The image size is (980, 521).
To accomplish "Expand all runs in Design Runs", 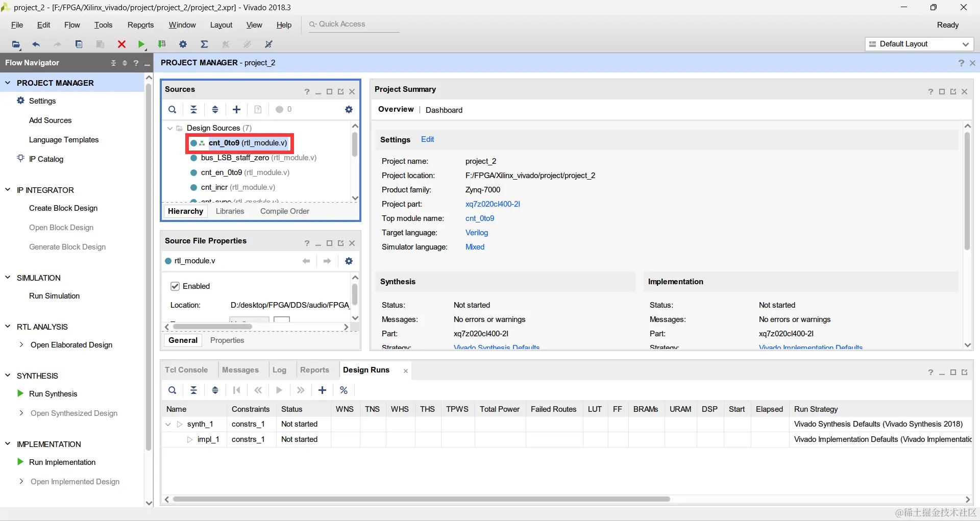I will tap(215, 390).
